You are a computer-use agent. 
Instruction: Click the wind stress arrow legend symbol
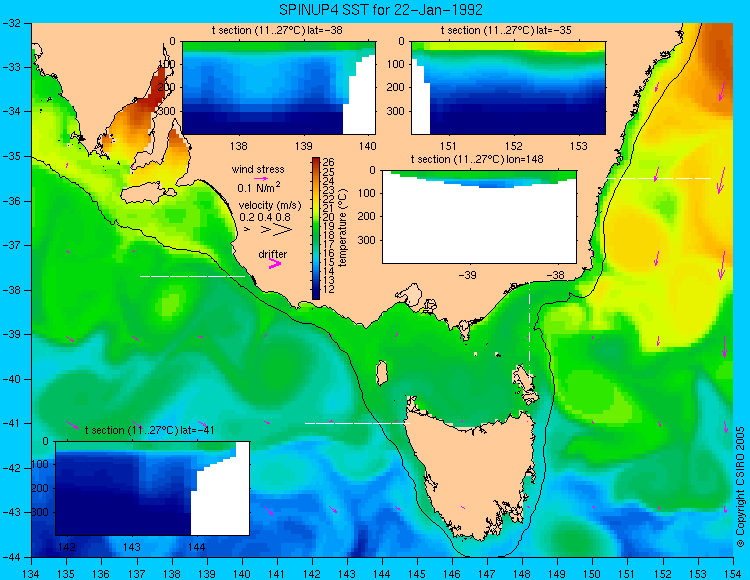260,178
